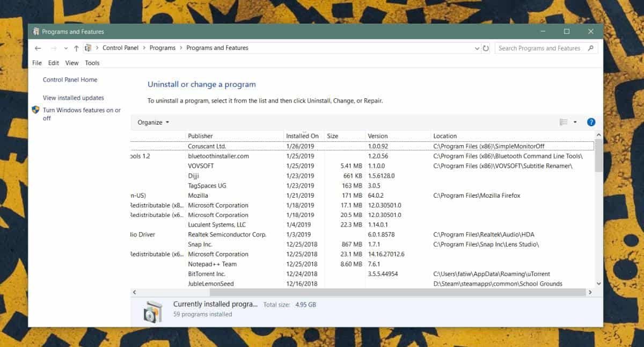The image size is (644, 347).
Task: Expand the Organize dropdown
Action: [x=153, y=122]
